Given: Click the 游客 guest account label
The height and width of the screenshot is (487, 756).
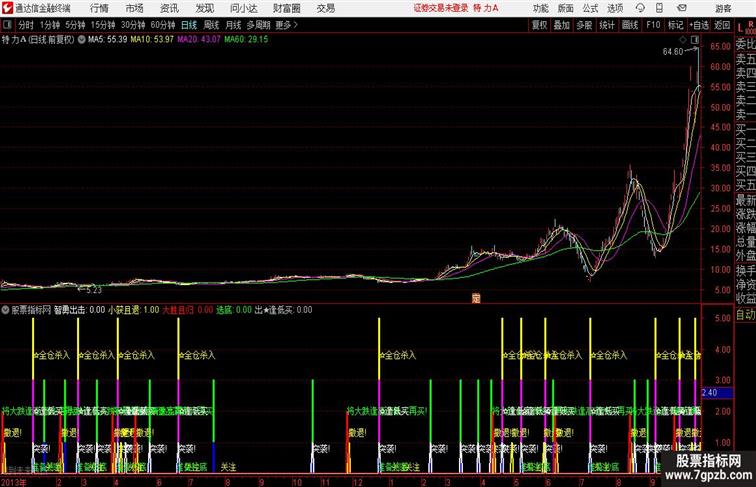Looking at the screenshot, I should (x=723, y=8).
